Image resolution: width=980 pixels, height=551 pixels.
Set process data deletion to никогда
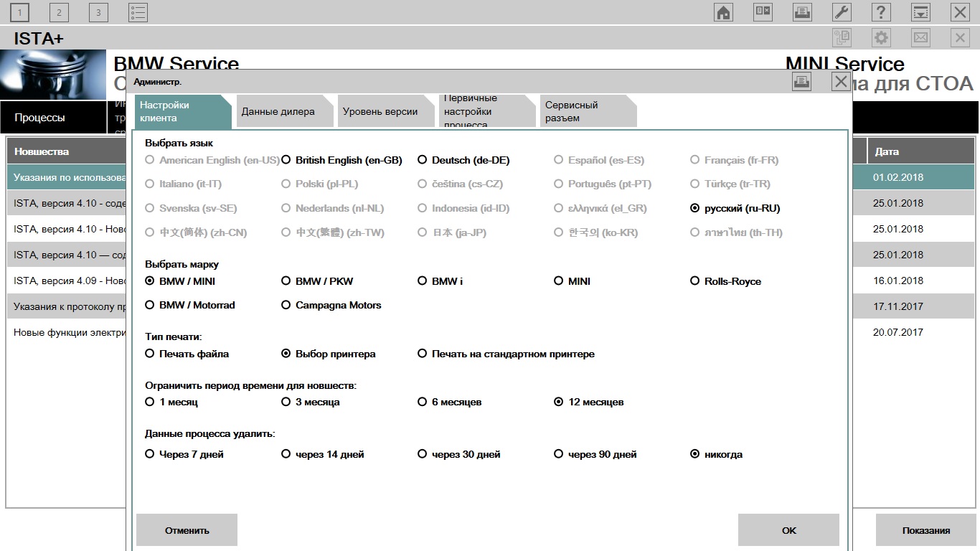point(717,454)
